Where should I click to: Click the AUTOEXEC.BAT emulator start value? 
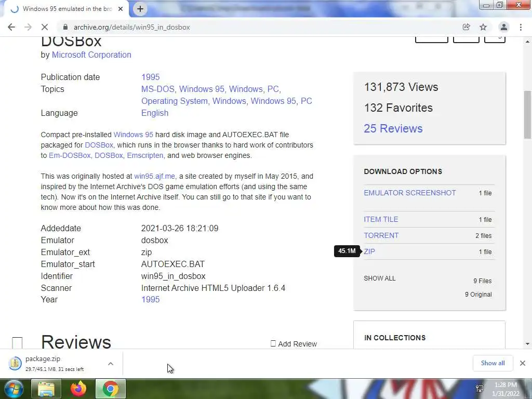click(173, 264)
